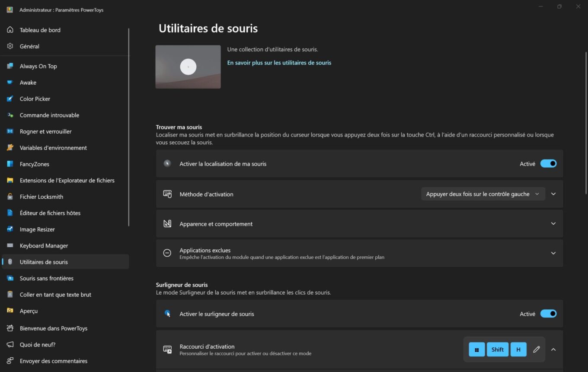The height and width of the screenshot is (372, 588).
Task: Click the PowerToys icon in the title bar
Action: tap(10, 10)
